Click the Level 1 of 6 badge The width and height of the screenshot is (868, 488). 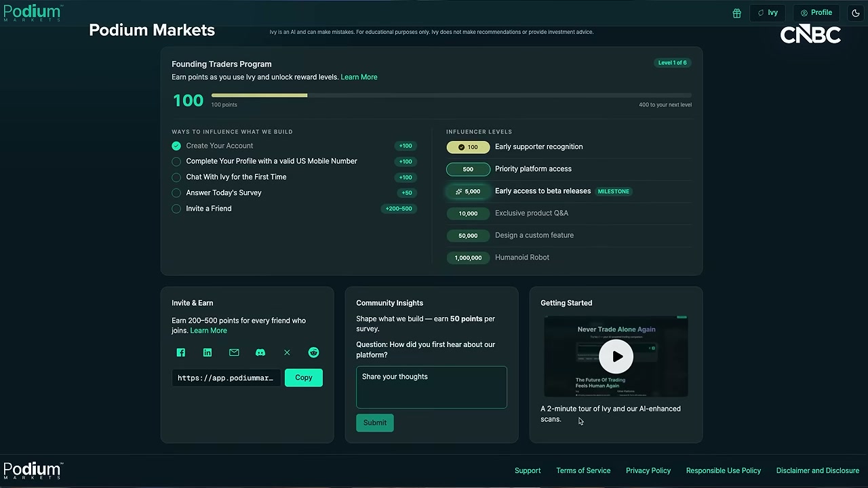(x=672, y=62)
